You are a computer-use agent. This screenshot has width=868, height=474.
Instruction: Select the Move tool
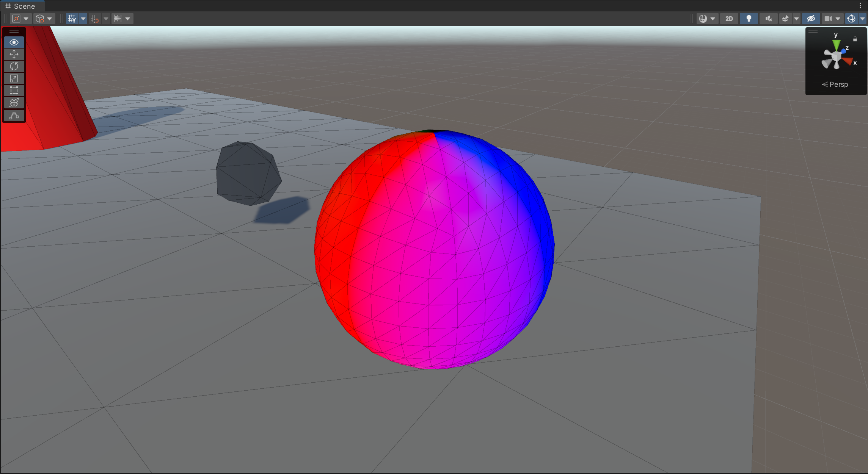pyautogui.click(x=14, y=55)
